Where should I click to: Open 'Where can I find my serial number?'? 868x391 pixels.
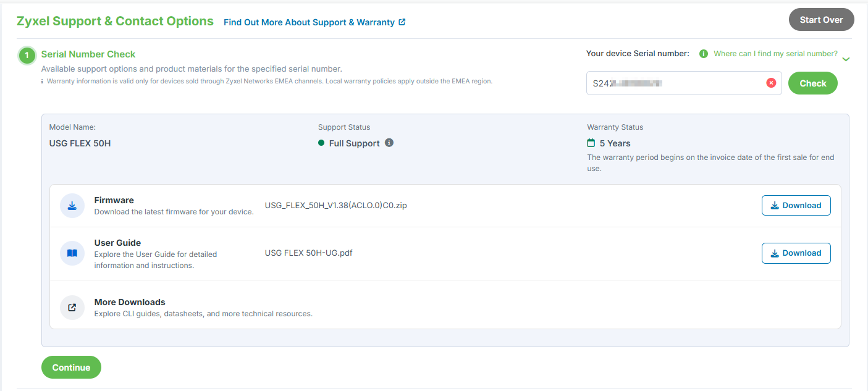775,54
